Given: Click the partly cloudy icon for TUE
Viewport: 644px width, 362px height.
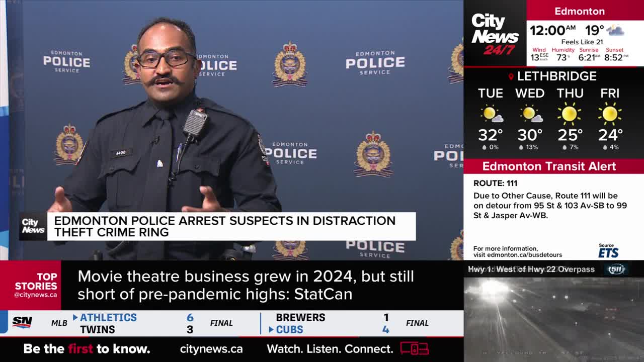Looking at the screenshot, I should click(x=491, y=115).
